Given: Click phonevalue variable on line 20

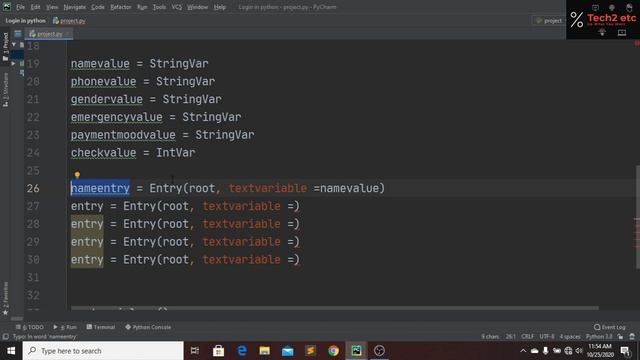Looking at the screenshot, I should click(x=103, y=82).
